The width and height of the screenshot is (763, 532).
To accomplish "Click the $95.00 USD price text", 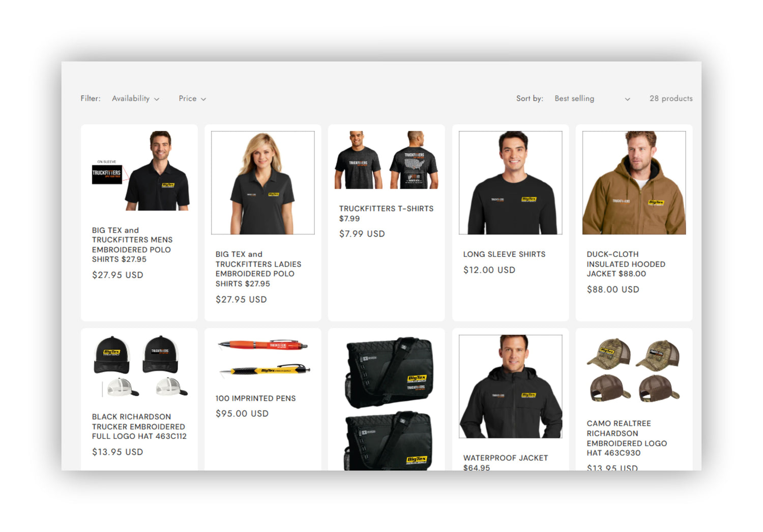I will point(242,413).
